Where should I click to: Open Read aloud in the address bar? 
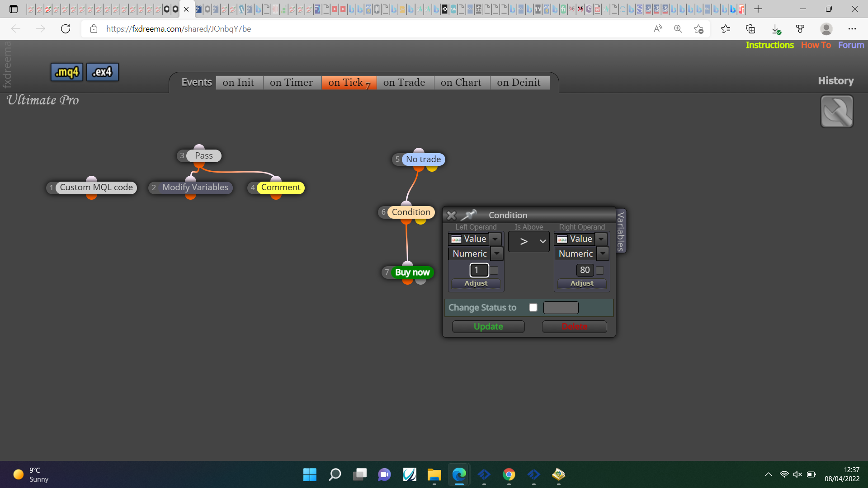point(658,29)
